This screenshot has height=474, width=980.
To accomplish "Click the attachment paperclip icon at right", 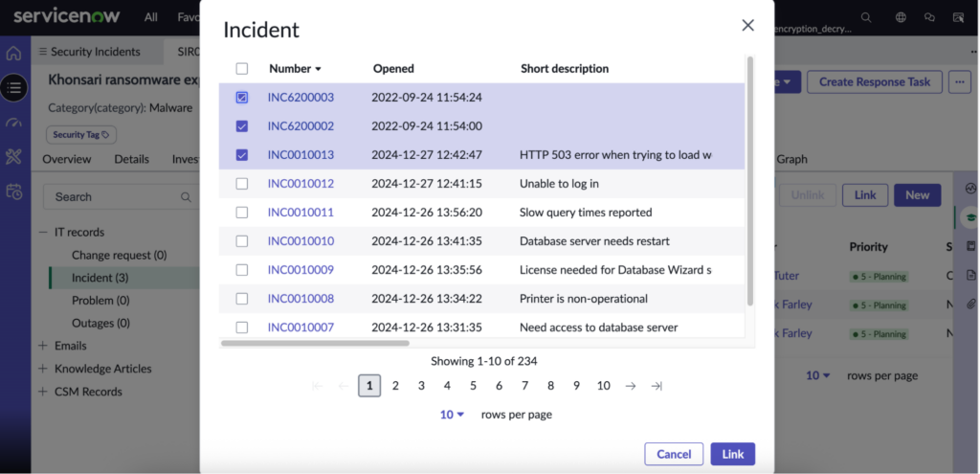I will pos(970,304).
